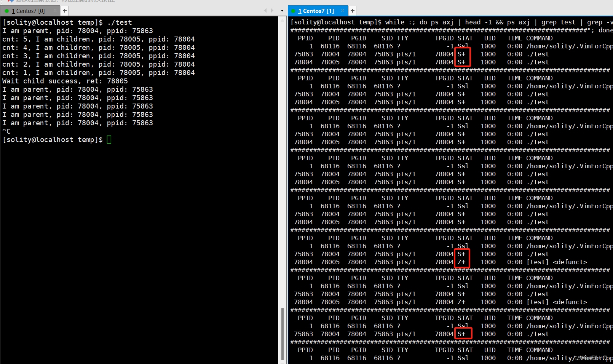
Task: Click the green status dot on Centos7 [1] tab
Action: [x=293, y=11]
